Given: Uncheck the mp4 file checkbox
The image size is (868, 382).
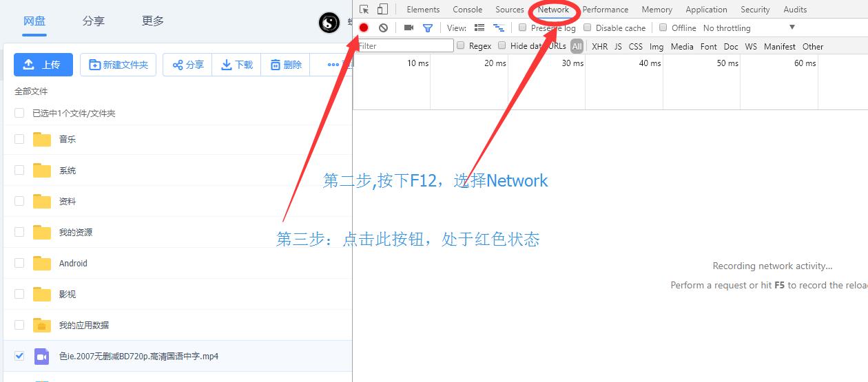Looking at the screenshot, I should pyautogui.click(x=19, y=356).
